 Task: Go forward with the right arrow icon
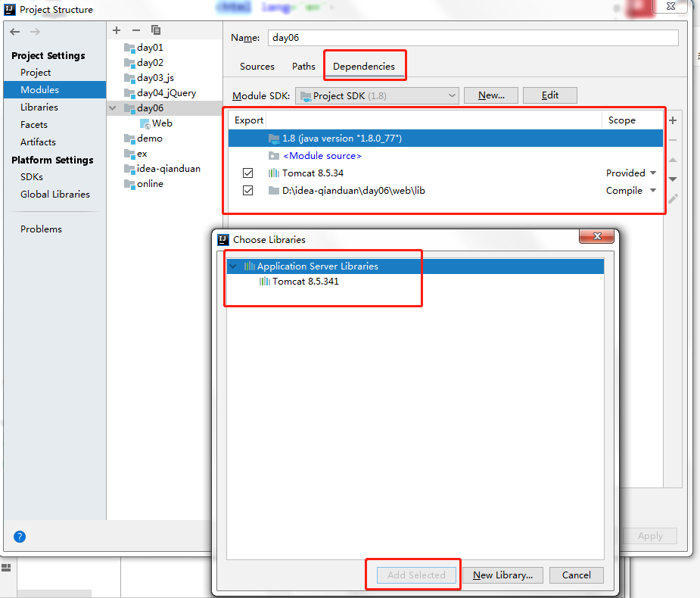[x=35, y=32]
